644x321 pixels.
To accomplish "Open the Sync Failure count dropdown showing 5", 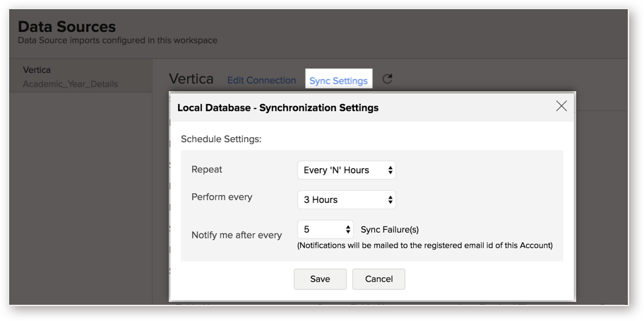I will pyautogui.click(x=326, y=229).
